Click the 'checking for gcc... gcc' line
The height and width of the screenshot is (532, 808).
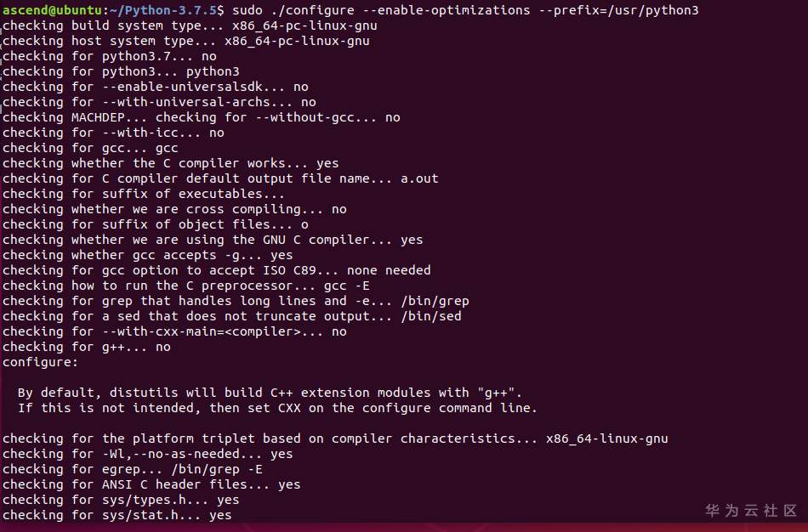coord(90,149)
